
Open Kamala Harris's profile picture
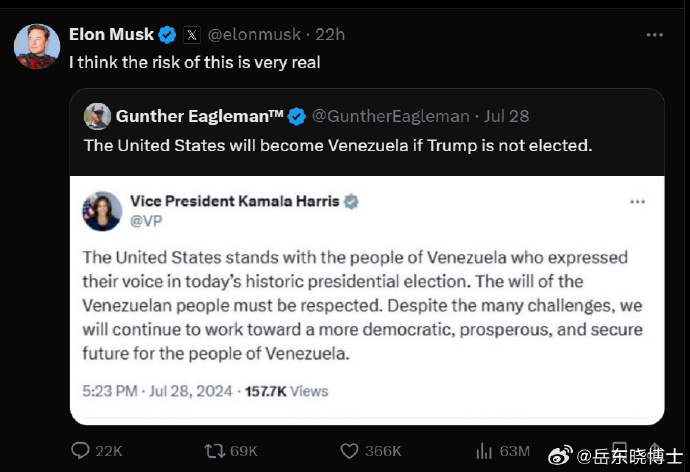pyautogui.click(x=102, y=211)
